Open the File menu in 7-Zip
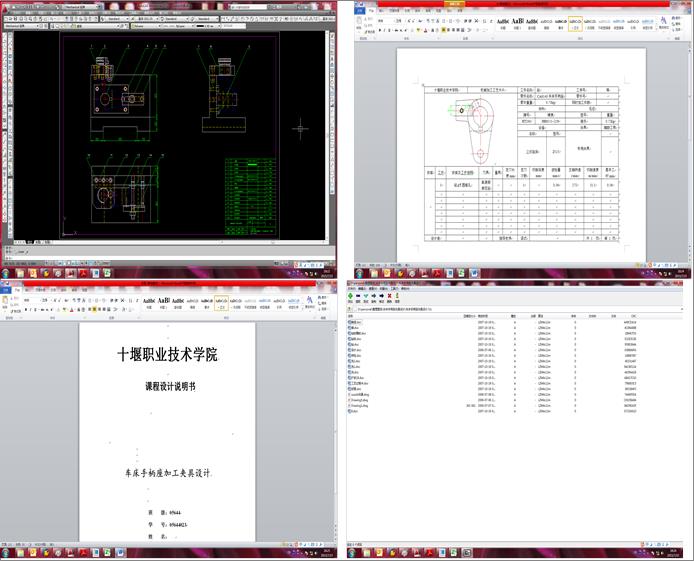694x561 pixels. 351,288
